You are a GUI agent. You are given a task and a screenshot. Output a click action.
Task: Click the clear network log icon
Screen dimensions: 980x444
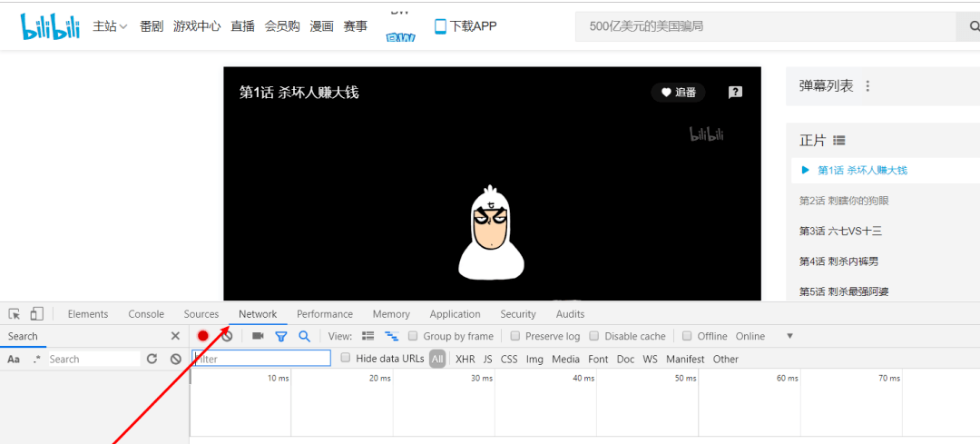tap(227, 337)
